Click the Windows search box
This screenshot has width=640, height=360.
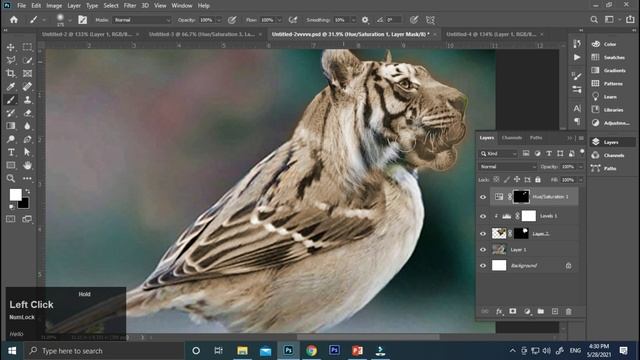pyautogui.click(x=104, y=351)
